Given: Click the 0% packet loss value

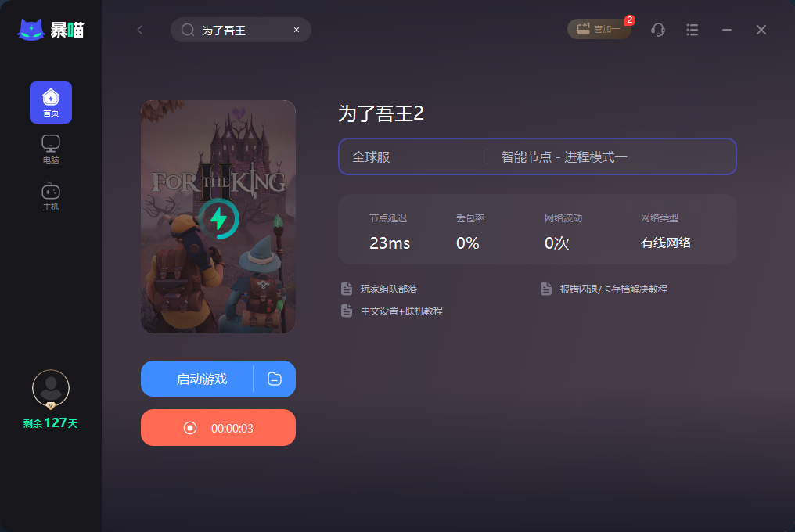Looking at the screenshot, I should click(x=467, y=243).
